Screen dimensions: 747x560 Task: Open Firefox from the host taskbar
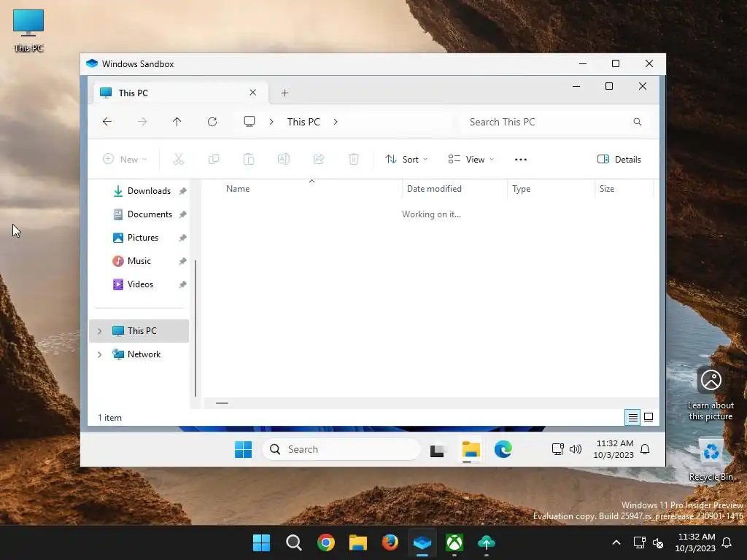coord(390,542)
